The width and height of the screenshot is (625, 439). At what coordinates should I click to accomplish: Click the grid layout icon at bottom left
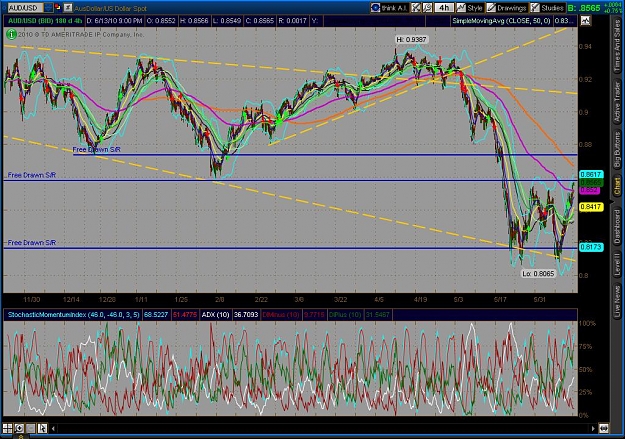pyautogui.click(x=7, y=428)
